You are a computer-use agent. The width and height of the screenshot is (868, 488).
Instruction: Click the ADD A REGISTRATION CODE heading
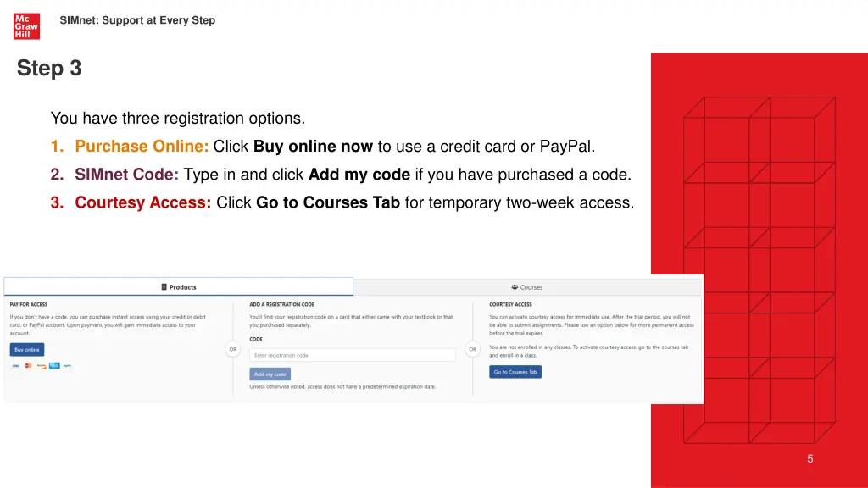[x=281, y=304]
